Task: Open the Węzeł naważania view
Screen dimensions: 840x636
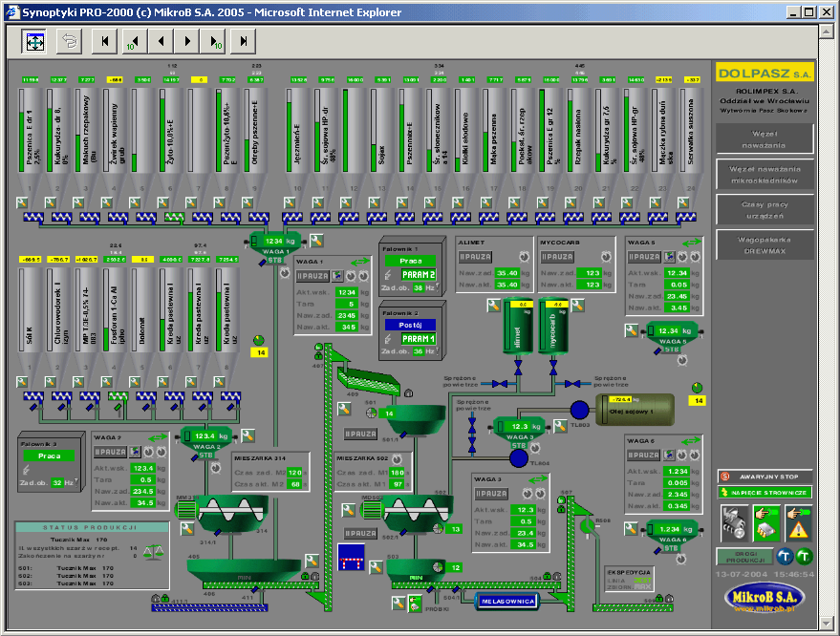Action: click(x=765, y=139)
